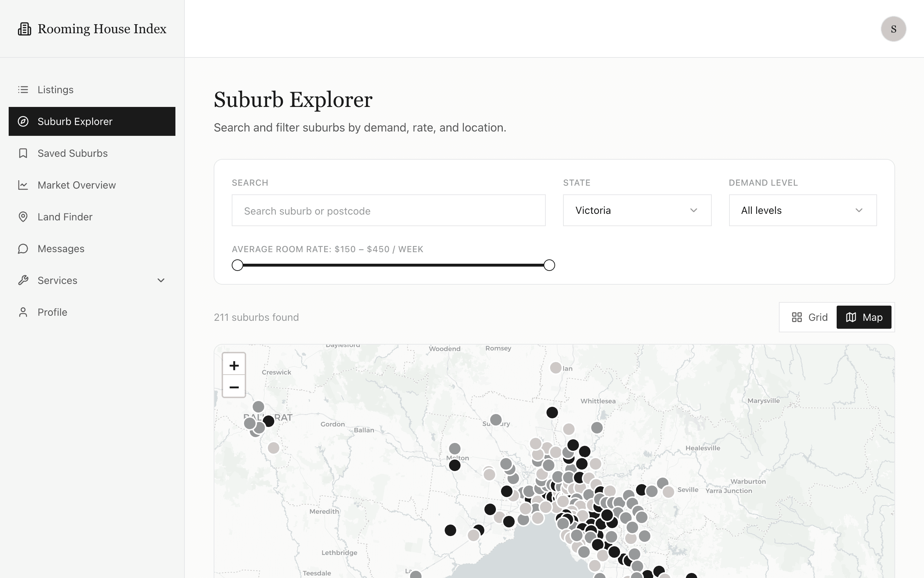Zoom in the map with plus button
The width and height of the screenshot is (924, 578).
234,366
